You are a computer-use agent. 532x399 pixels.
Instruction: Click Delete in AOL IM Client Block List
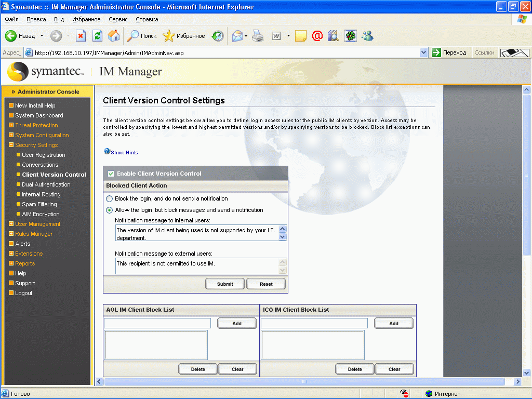(198, 369)
